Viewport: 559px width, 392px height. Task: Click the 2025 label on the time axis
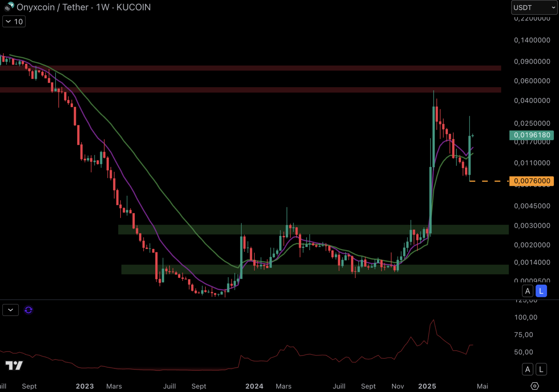pos(427,386)
